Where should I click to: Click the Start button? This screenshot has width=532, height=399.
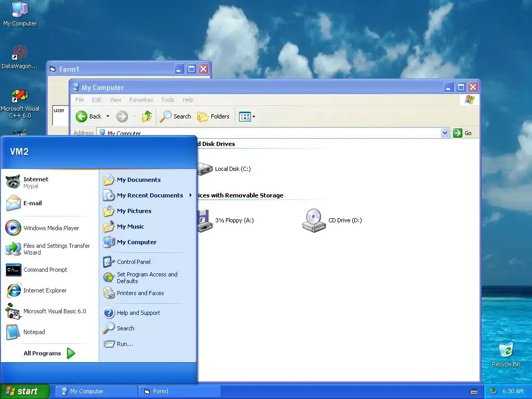(25, 391)
